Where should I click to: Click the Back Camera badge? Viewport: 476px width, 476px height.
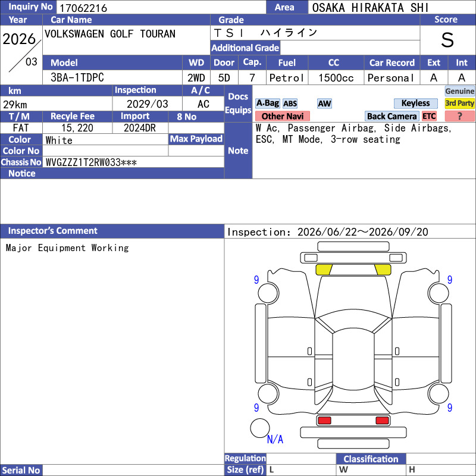tap(392, 116)
